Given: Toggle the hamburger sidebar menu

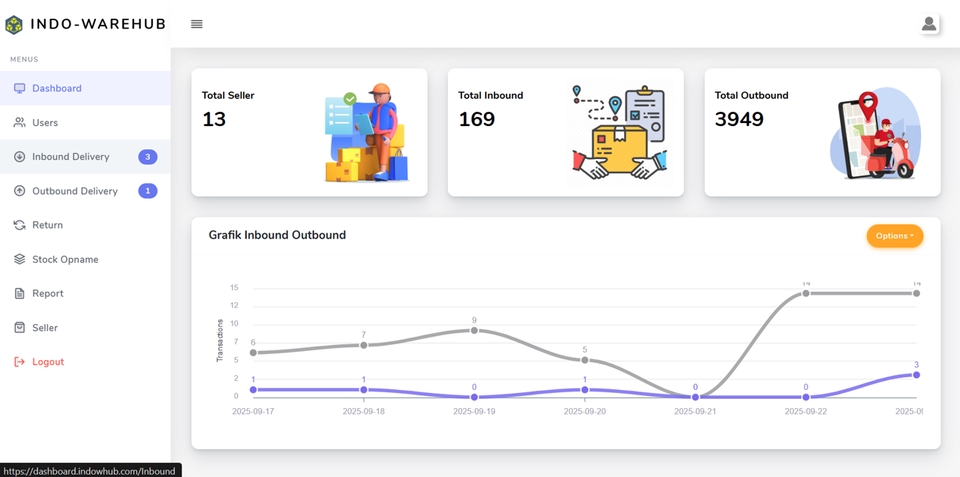Looking at the screenshot, I should point(197,24).
